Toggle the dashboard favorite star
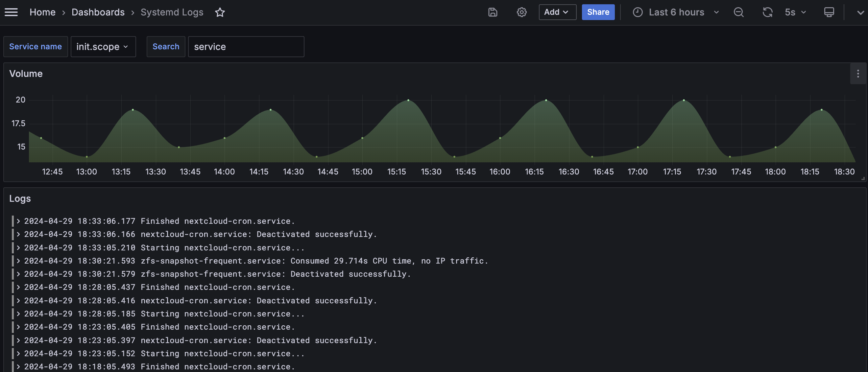 220,12
